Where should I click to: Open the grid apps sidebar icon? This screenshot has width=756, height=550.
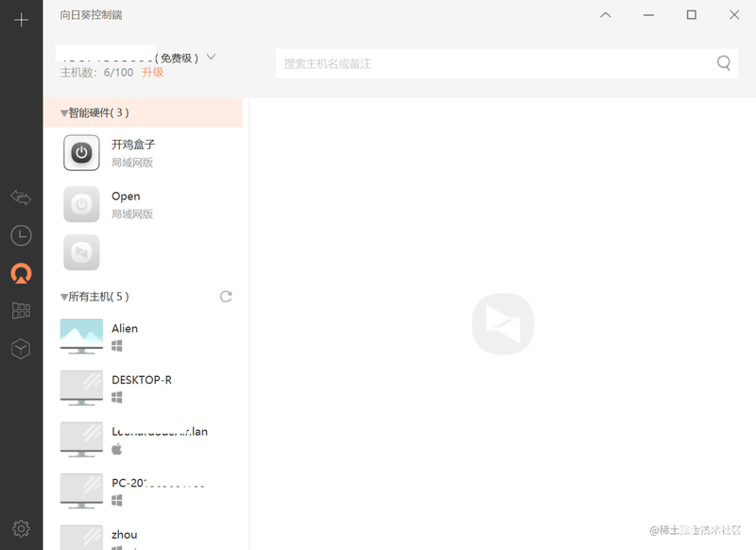tap(21, 310)
